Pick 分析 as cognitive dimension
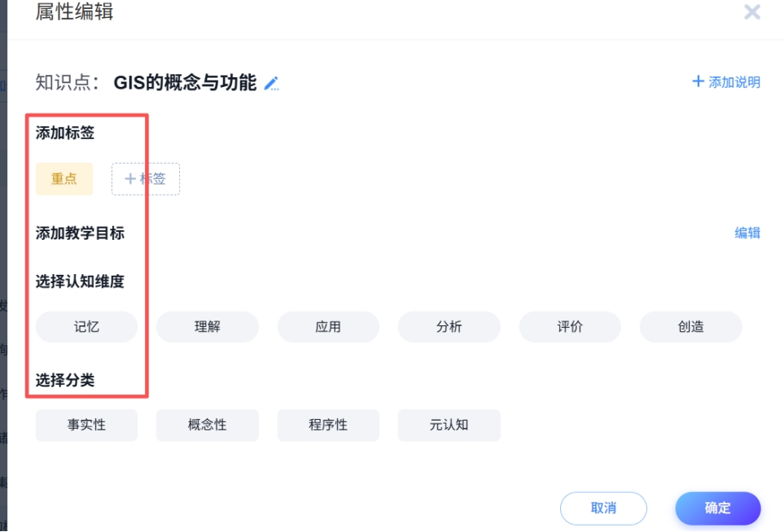This screenshot has height=532, width=784. 449,327
